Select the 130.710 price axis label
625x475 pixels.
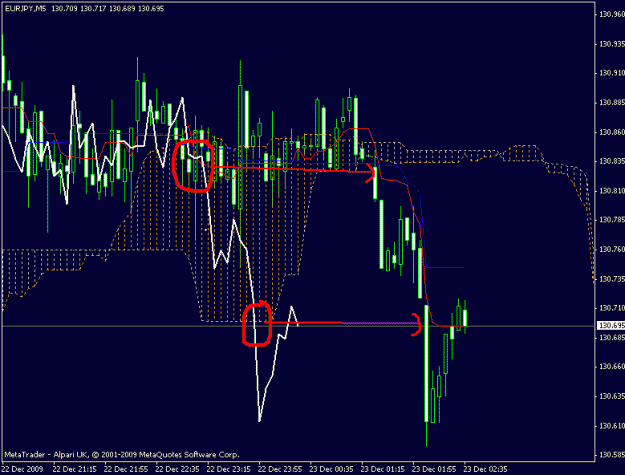(x=612, y=308)
